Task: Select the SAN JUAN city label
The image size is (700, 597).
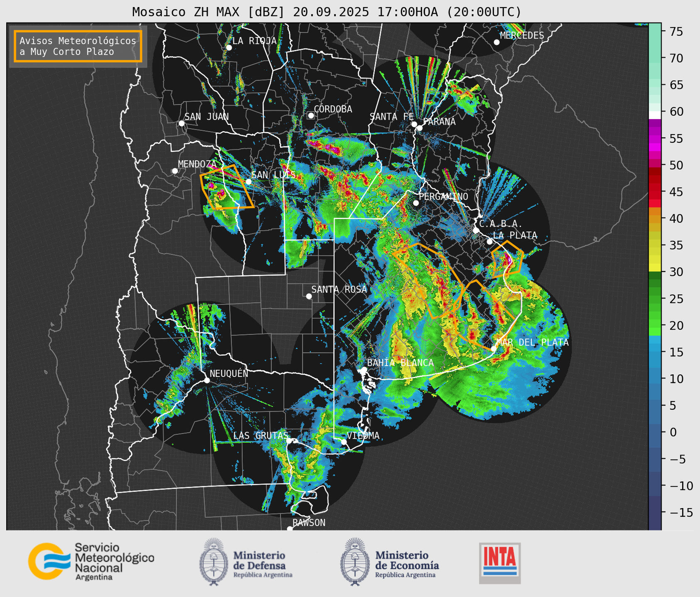Action: pyautogui.click(x=207, y=117)
